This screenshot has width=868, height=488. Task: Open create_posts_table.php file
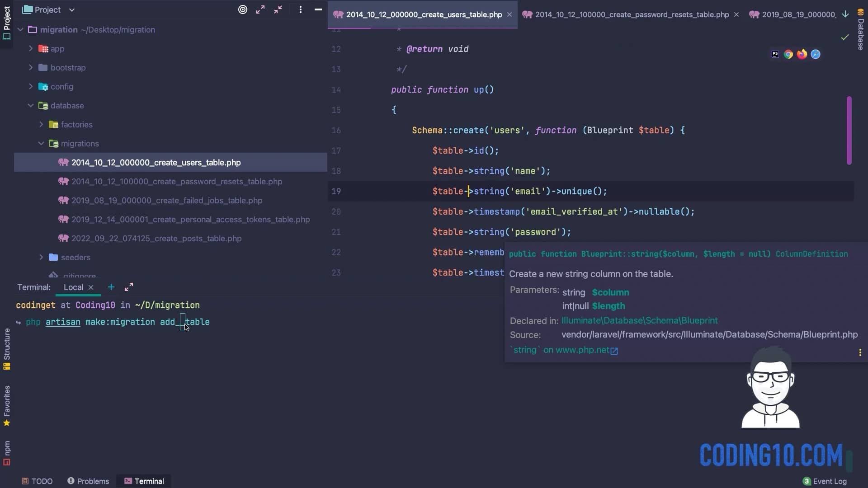tap(156, 238)
